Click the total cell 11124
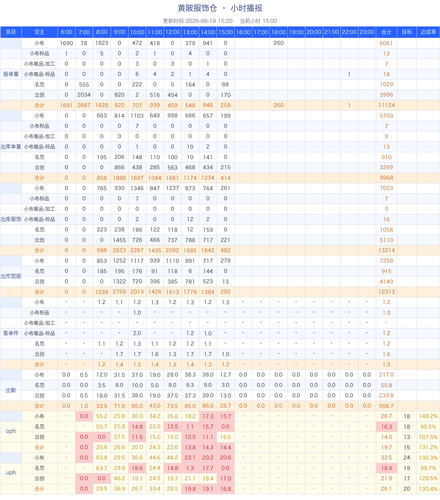 [x=386, y=105]
